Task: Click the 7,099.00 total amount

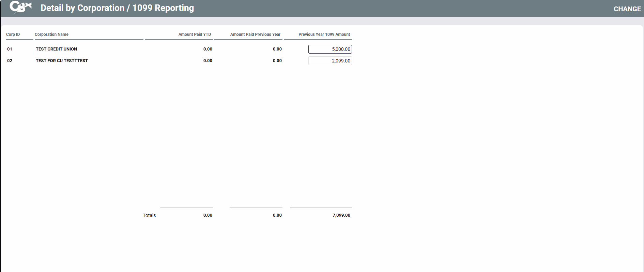Action: pyautogui.click(x=341, y=215)
